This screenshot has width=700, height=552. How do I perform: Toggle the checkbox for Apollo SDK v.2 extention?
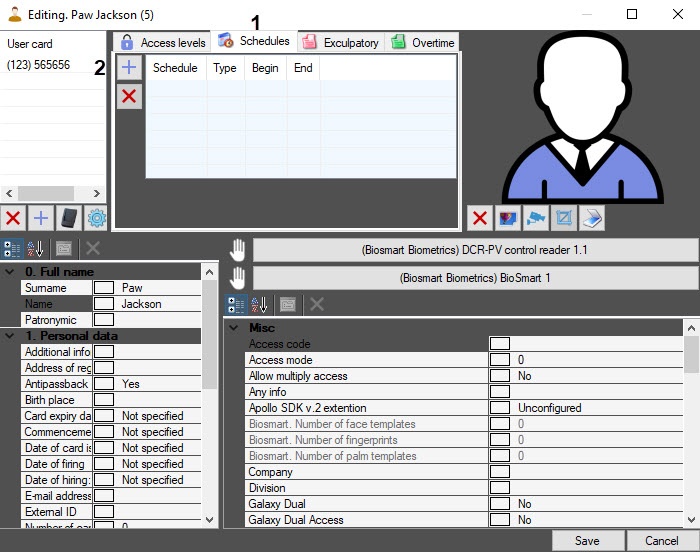point(500,408)
